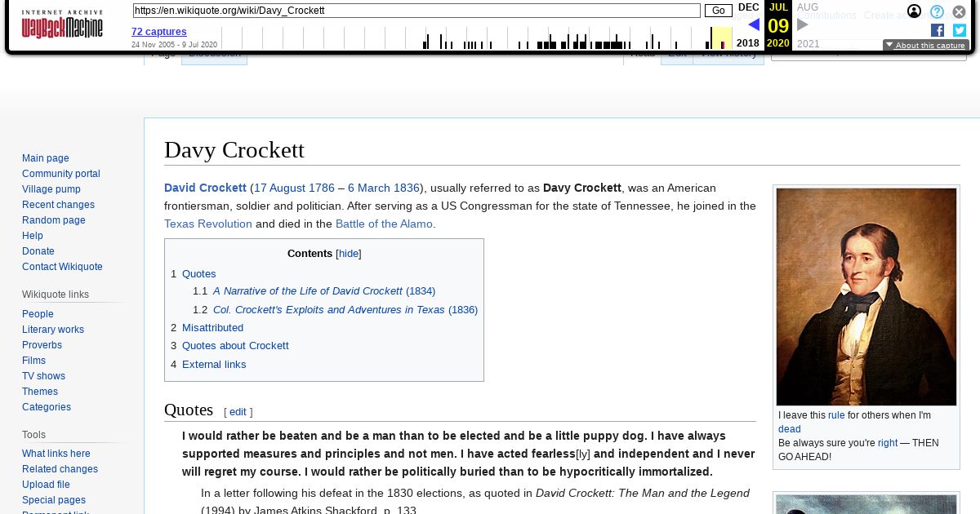Click the Wayback Machine logo
The width and height of the screenshot is (980, 514).
point(62,24)
